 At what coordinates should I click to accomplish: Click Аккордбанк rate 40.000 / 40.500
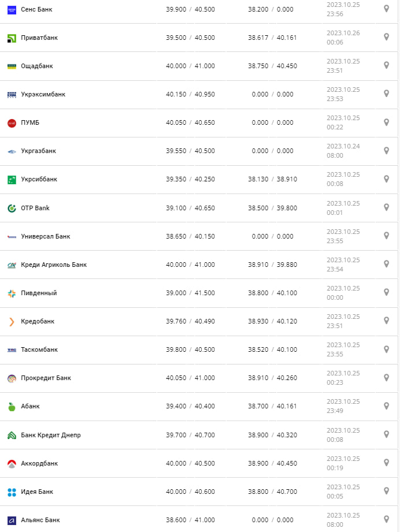click(x=190, y=463)
